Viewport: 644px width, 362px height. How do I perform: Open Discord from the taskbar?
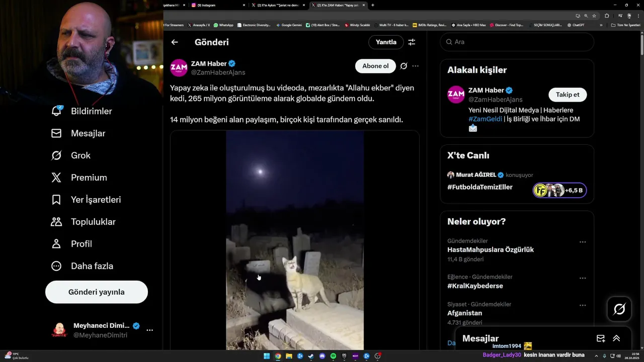click(x=323, y=356)
